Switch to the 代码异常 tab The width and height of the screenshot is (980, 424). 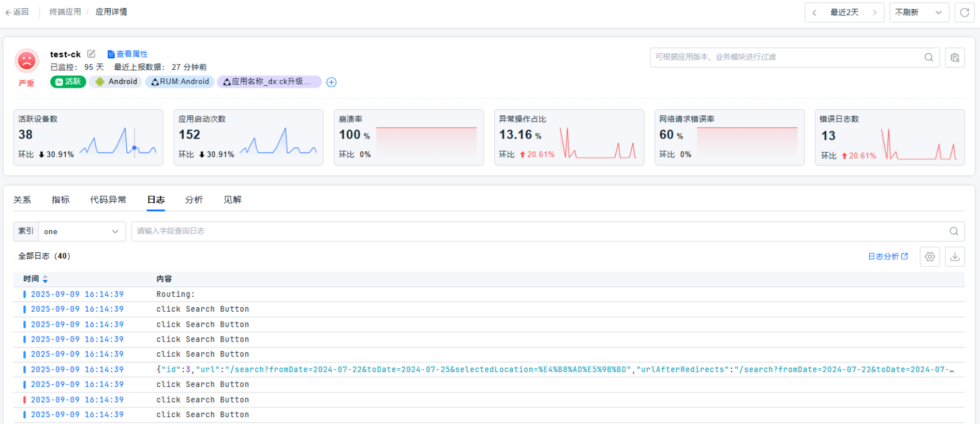click(108, 200)
